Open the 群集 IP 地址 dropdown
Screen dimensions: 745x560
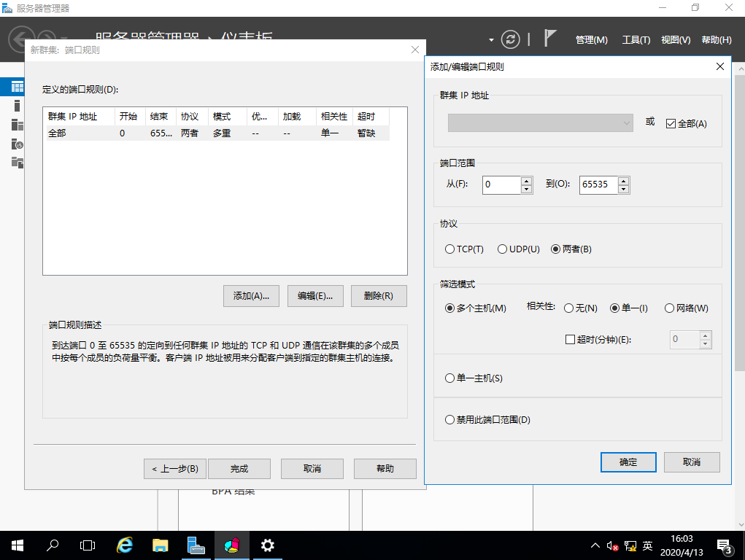point(626,122)
